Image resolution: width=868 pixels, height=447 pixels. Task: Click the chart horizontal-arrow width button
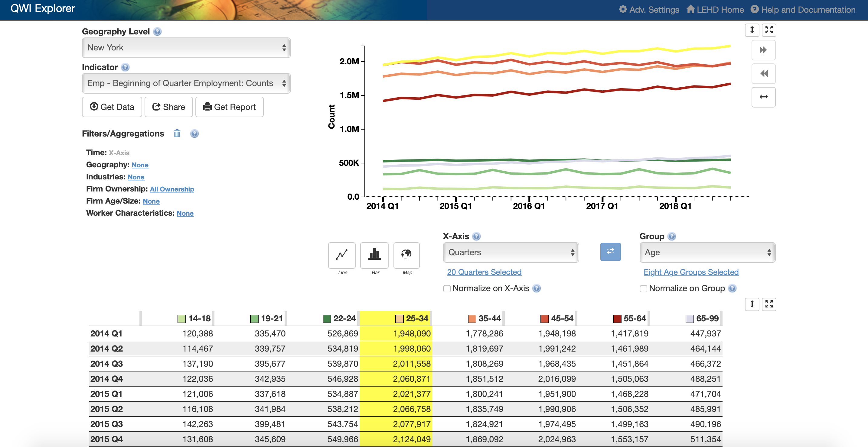(x=763, y=97)
